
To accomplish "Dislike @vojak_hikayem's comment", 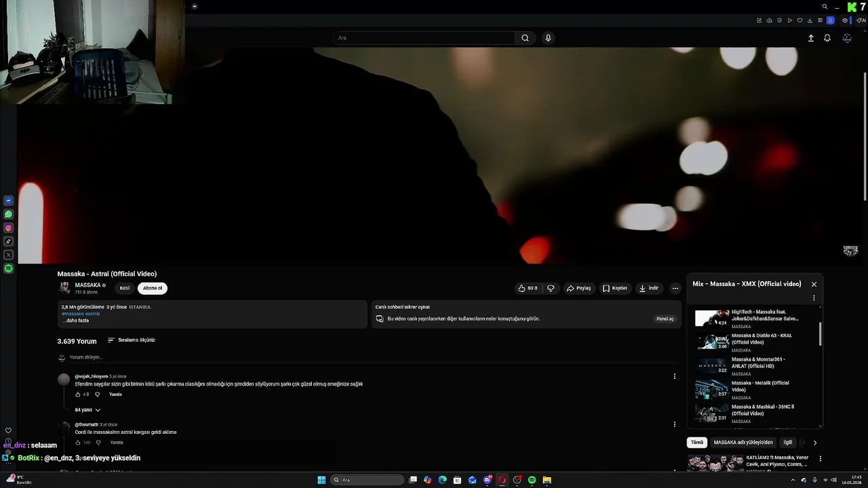I will click(x=97, y=394).
